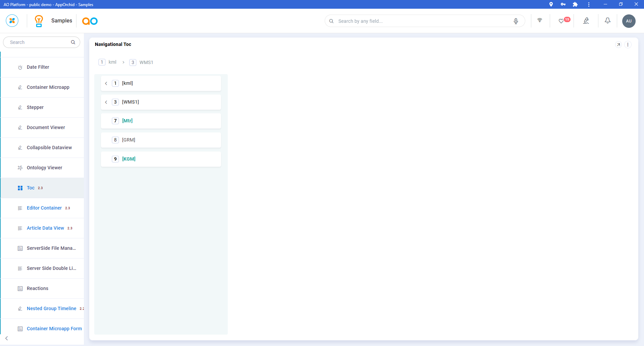Click the wifi connectivity status icon

pyautogui.click(x=540, y=20)
